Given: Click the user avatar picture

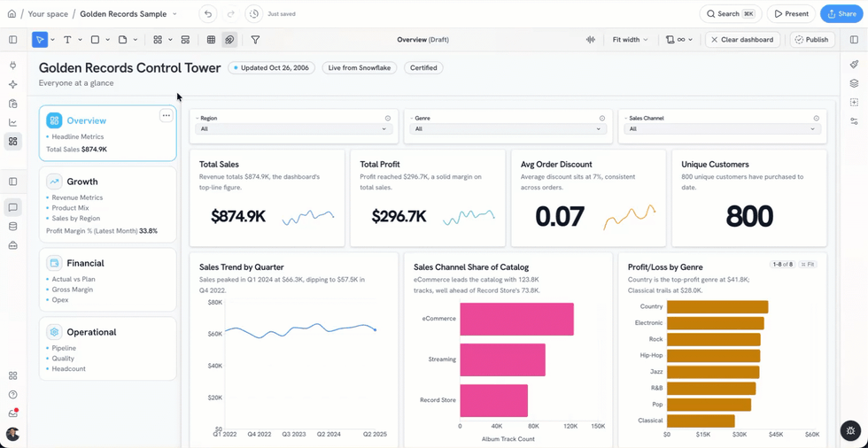Looking at the screenshot, I should point(13,434).
